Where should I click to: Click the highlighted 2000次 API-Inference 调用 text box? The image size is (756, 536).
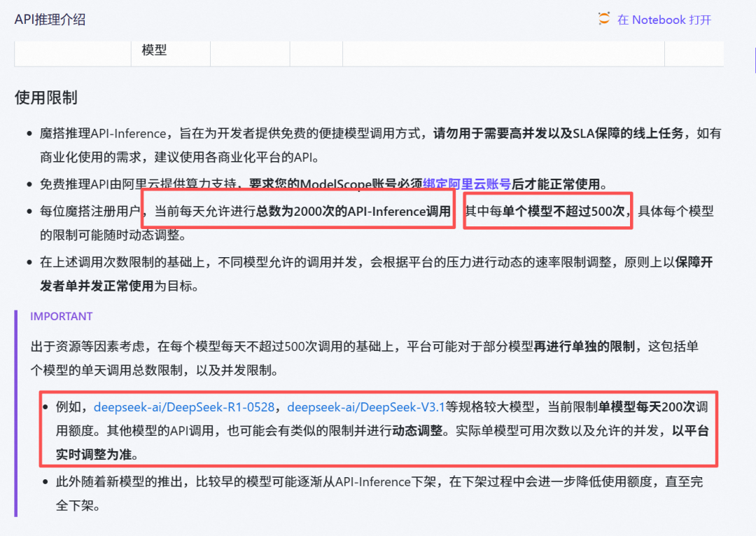coord(298,210)
